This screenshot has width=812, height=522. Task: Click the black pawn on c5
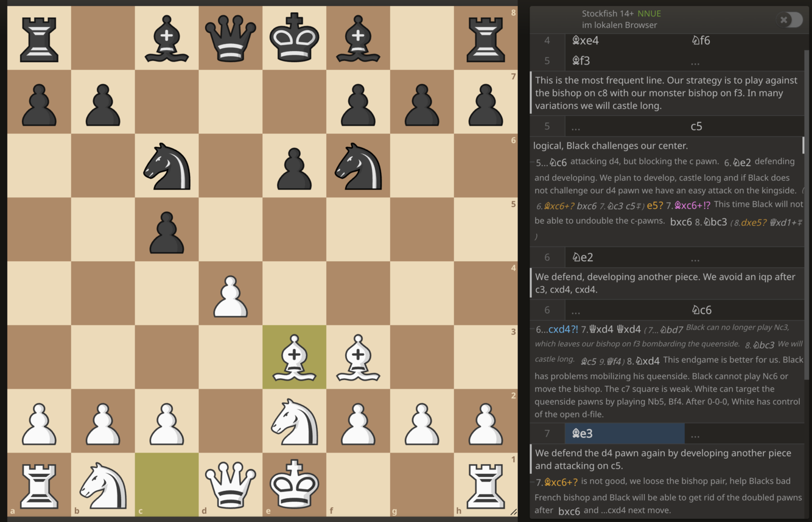[167, 230]
